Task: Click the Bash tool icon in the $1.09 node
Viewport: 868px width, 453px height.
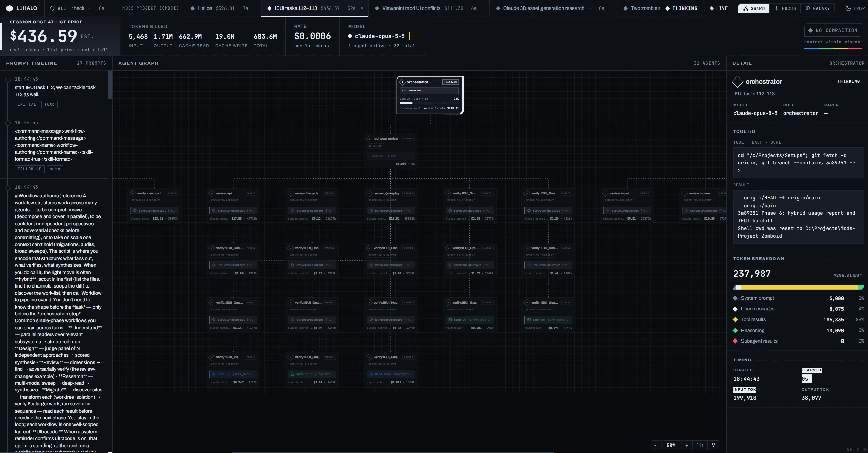Action: click(x=293, y=374)
